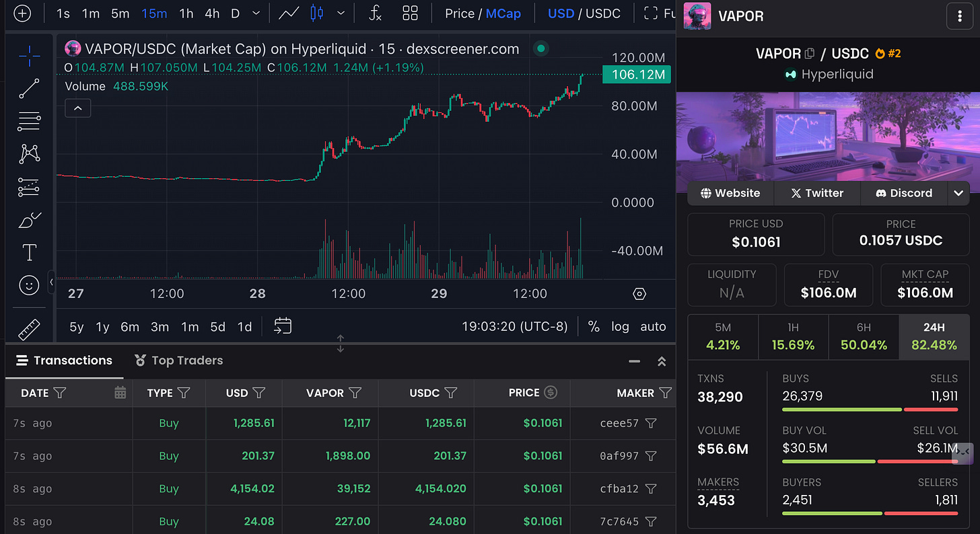Screen dimensions: 980x534
Task: Select the XABCD pattern tool
Action: pos(29,154)
